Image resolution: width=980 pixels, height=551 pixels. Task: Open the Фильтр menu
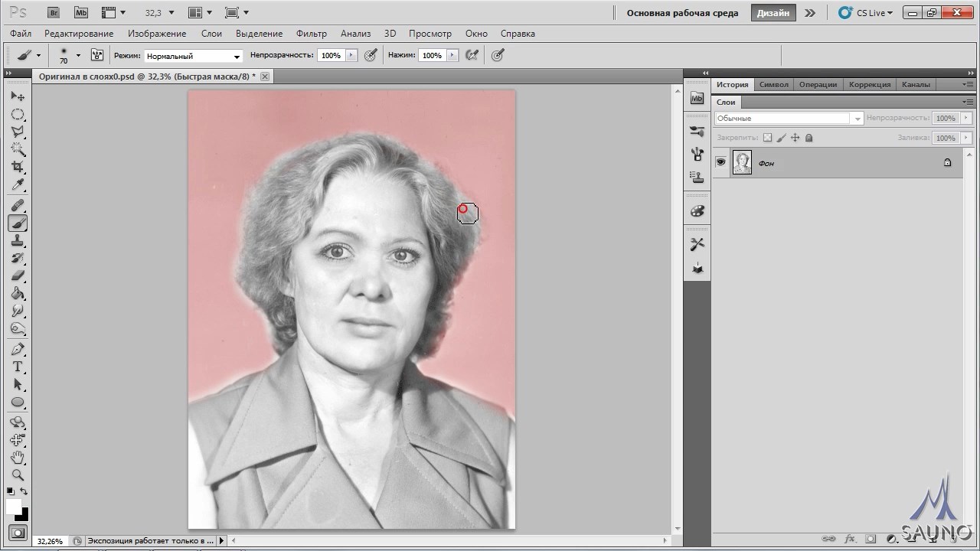click(311, 34)
